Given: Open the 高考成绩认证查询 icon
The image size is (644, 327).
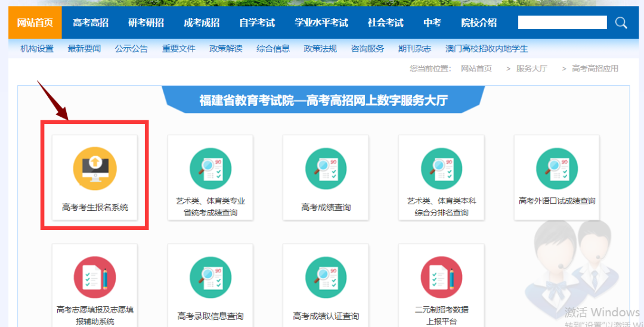Looking at the screenshot, I should click(326, 278).
